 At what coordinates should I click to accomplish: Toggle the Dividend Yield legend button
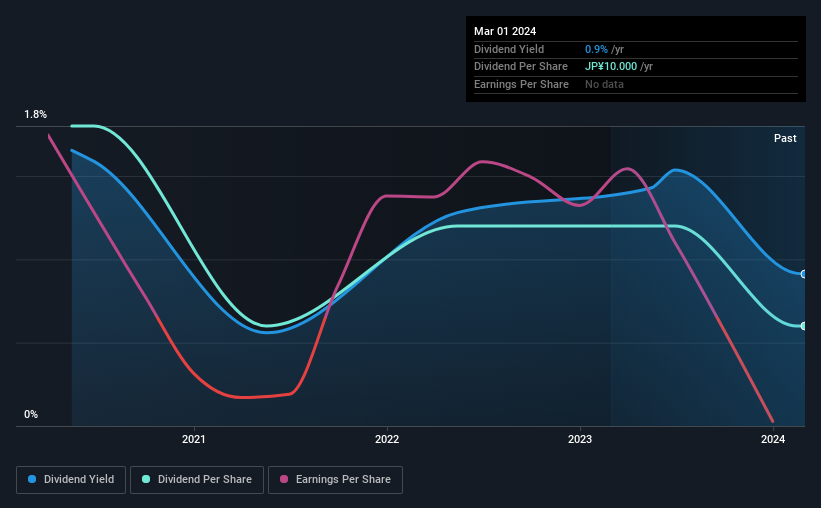point(71,480)
